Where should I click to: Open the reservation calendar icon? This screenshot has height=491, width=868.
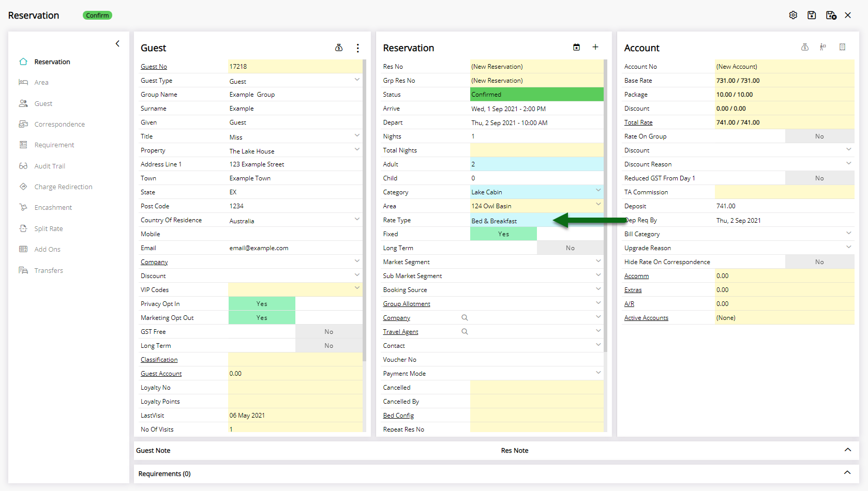click(576, 47)
